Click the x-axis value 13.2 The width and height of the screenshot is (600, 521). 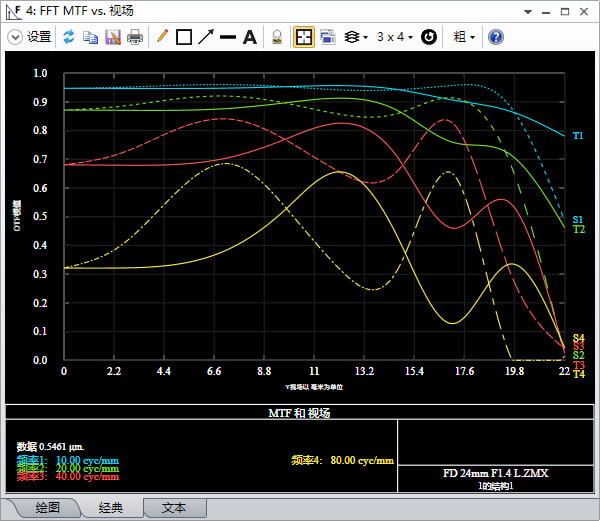pos(364,371)
